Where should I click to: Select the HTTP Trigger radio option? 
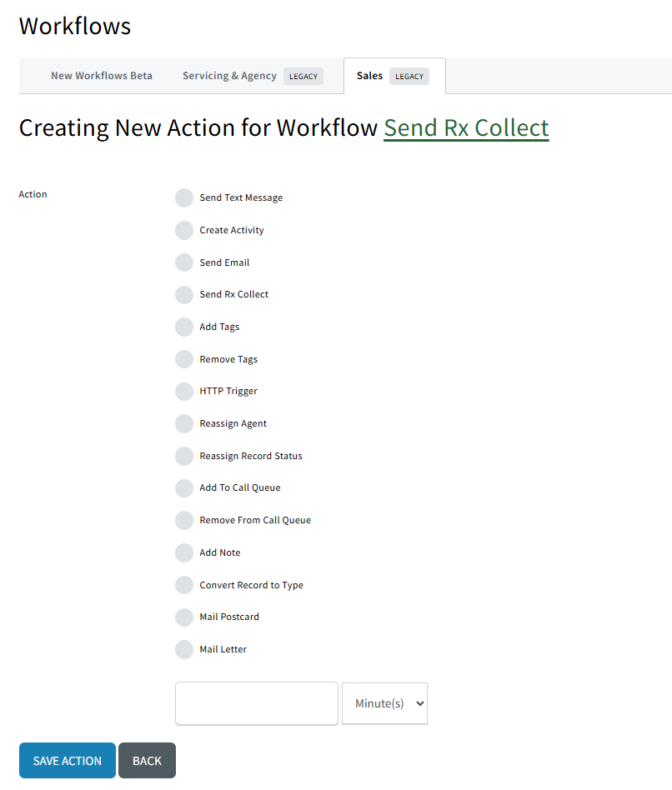click(184, 392)
